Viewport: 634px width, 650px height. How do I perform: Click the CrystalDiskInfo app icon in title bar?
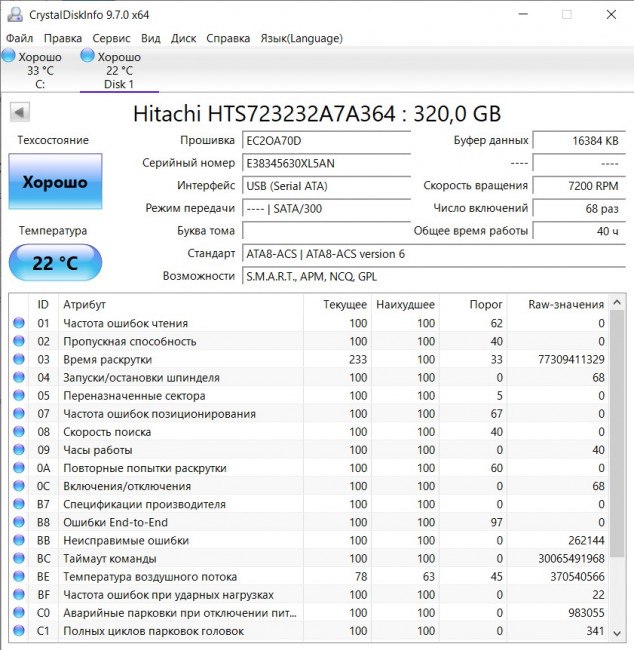[x=15, y=15]
